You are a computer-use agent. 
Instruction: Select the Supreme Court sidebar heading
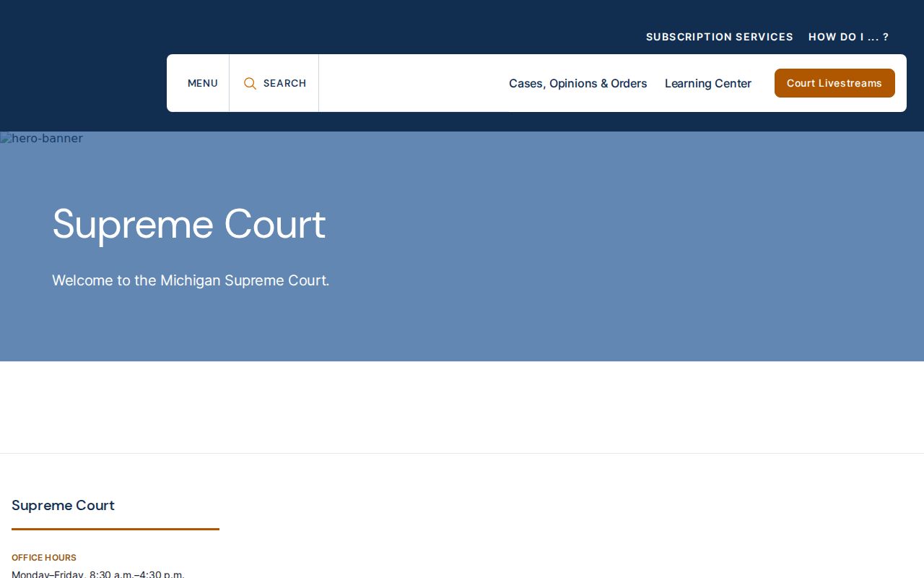coord(64,505)
